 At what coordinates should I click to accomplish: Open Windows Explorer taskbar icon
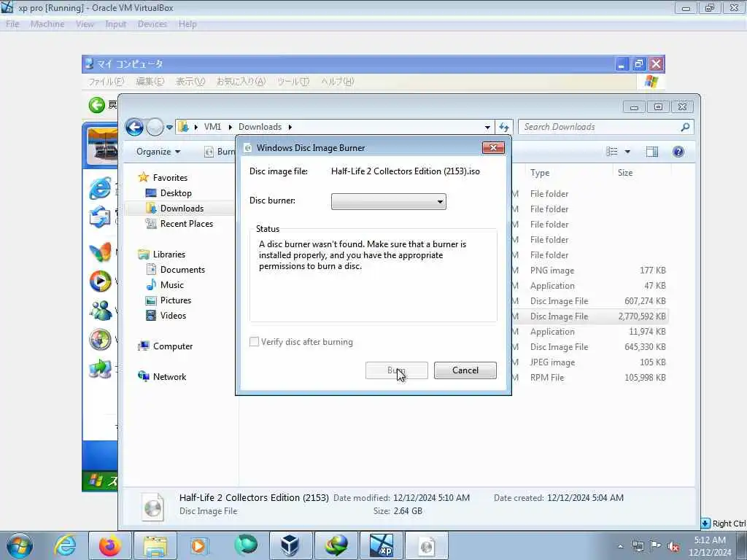click(x=155, y=545)
